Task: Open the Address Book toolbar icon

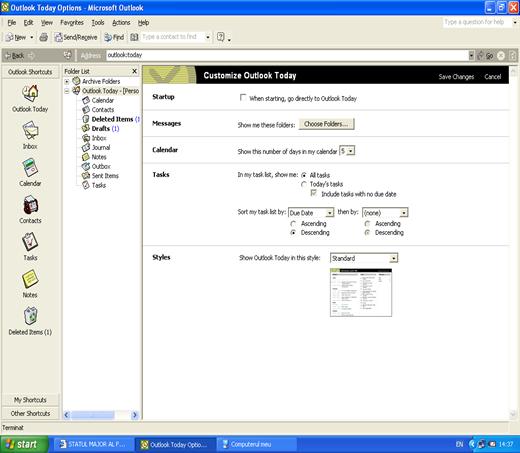Action: pos(134,37)
